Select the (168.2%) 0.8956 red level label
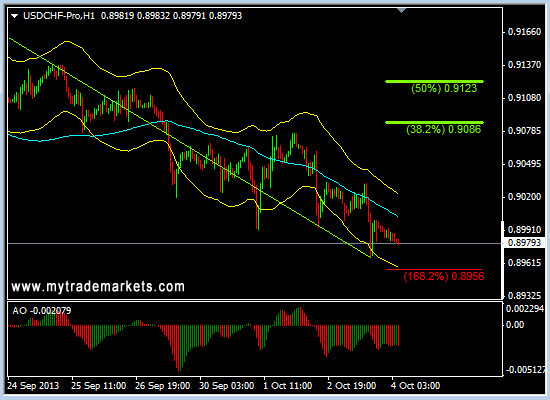This screenshot has height=400, width=550. coord(444,276)
